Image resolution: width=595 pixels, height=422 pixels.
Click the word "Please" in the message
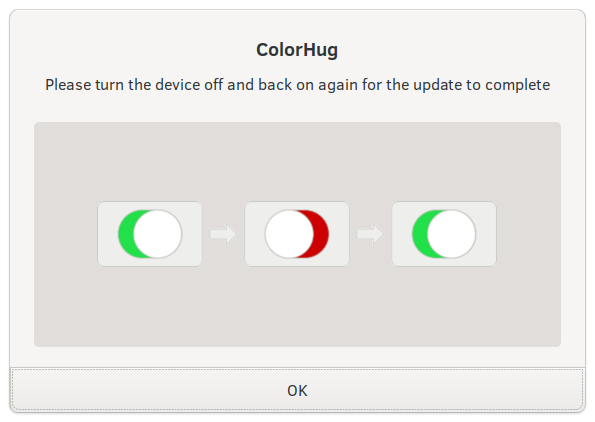pos(68,85)
